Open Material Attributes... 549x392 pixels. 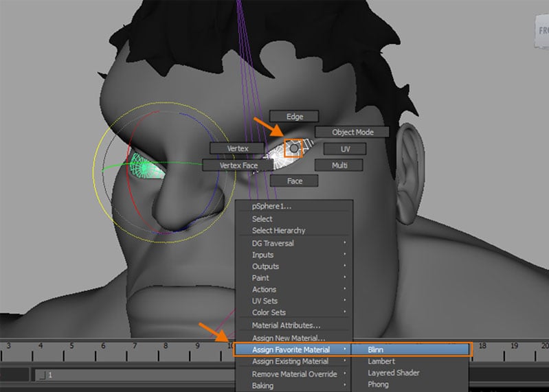pyautogui.click(x=294, y=325)
